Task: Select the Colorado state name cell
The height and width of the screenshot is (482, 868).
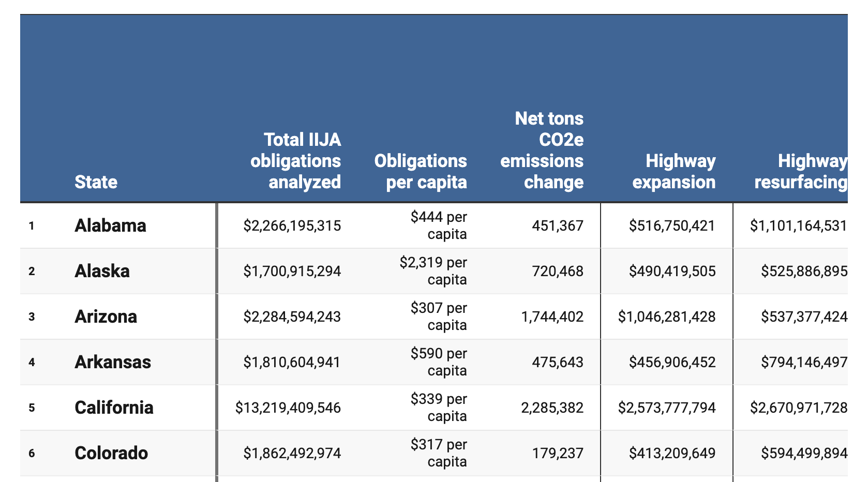Action: coord(111,453)
